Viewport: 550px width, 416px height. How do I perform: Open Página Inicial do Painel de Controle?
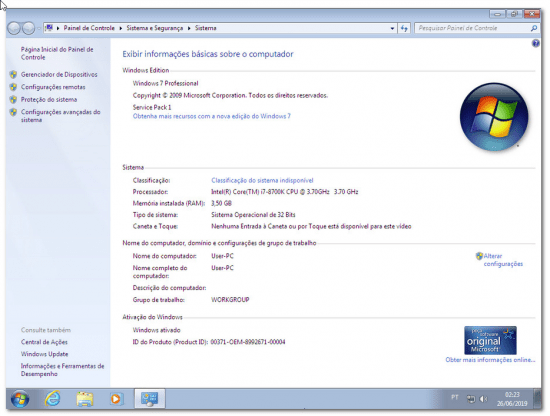click(x=57, y=53)
